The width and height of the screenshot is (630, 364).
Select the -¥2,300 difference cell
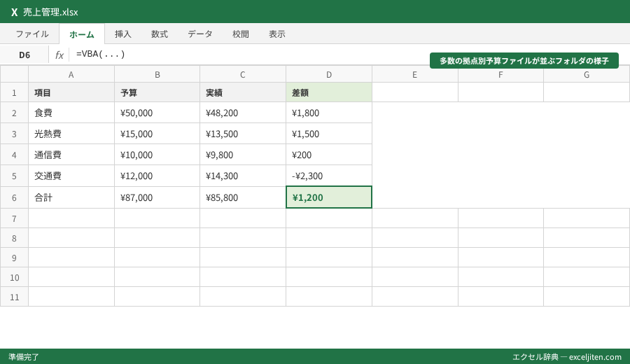pos(329,176)
